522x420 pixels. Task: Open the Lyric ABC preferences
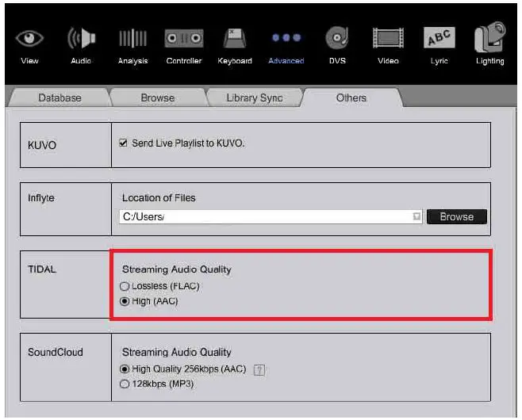coord(439,37)
